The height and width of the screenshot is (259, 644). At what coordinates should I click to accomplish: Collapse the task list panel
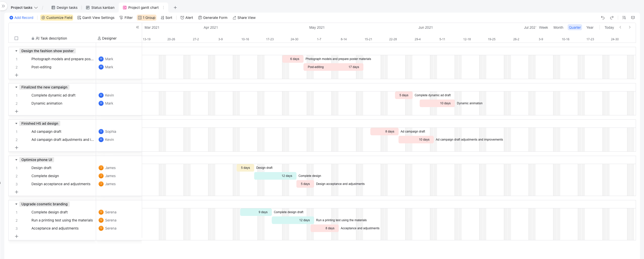[138, 27]
